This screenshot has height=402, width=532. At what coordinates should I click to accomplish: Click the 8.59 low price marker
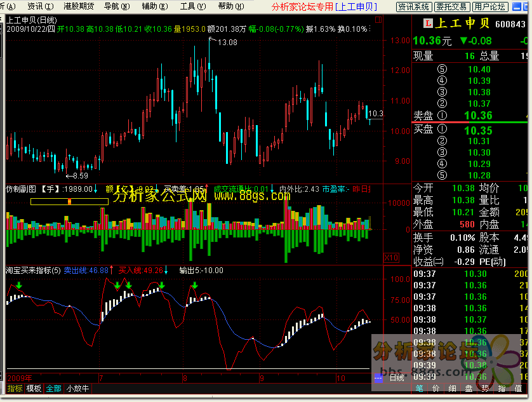pyautogui.click(x=81, y=176)
